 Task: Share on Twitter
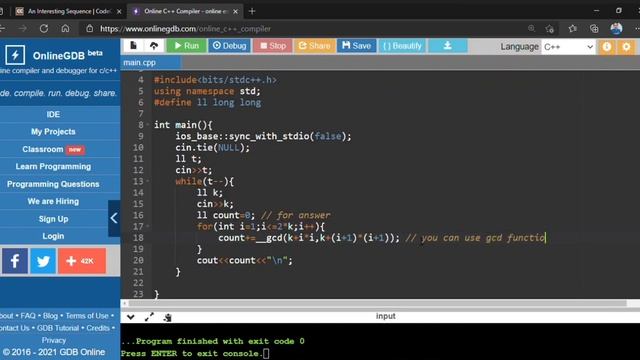tap(43, 261)
